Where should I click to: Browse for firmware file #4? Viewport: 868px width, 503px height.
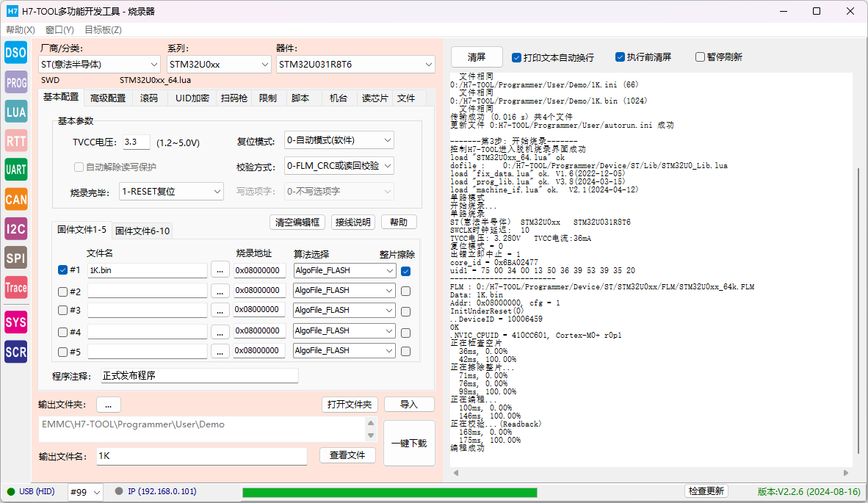pos(220,331)
